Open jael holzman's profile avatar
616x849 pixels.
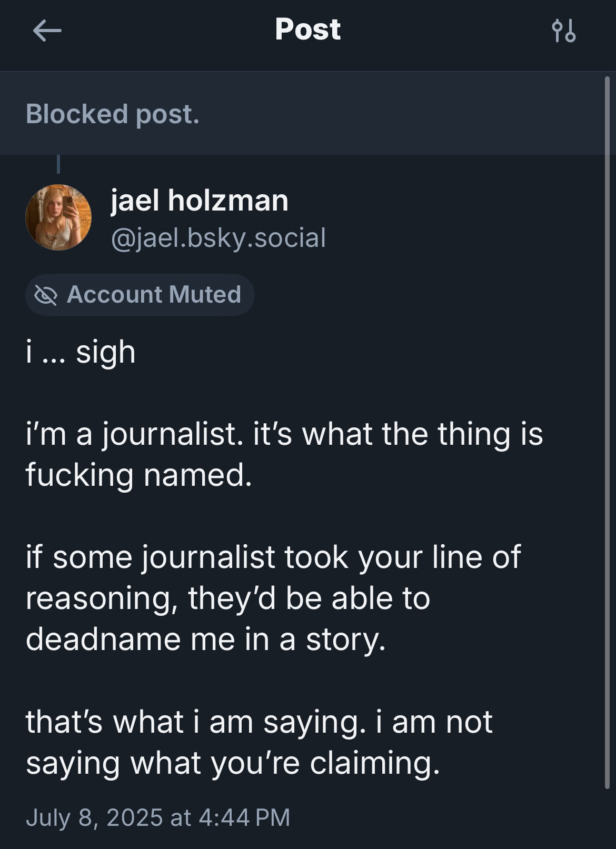click(58, 217)
